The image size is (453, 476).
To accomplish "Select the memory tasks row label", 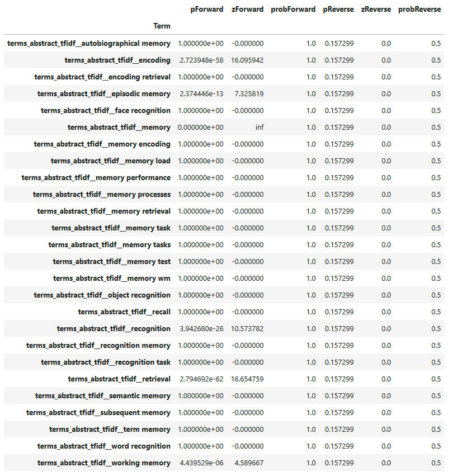I will [x=109, y=244].
